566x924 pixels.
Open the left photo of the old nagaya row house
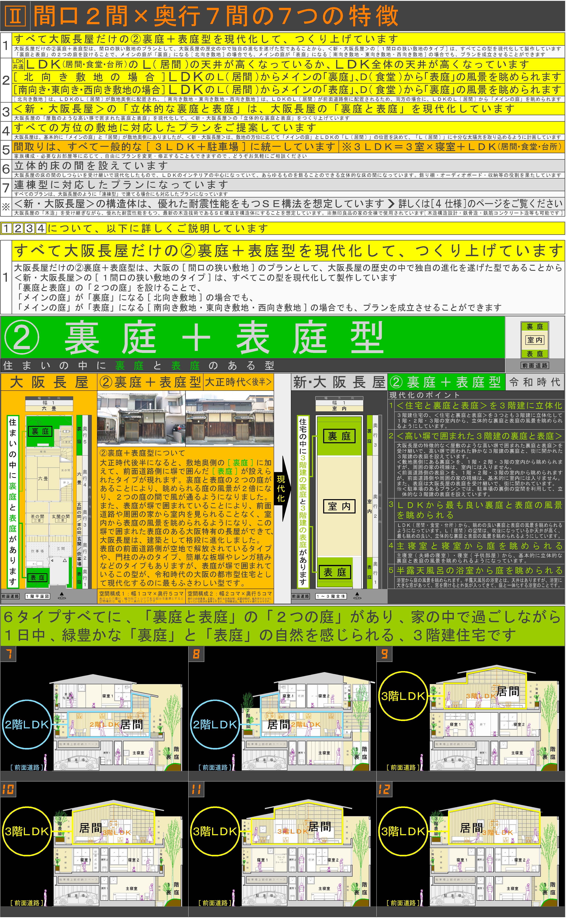[x=141, y=419]
